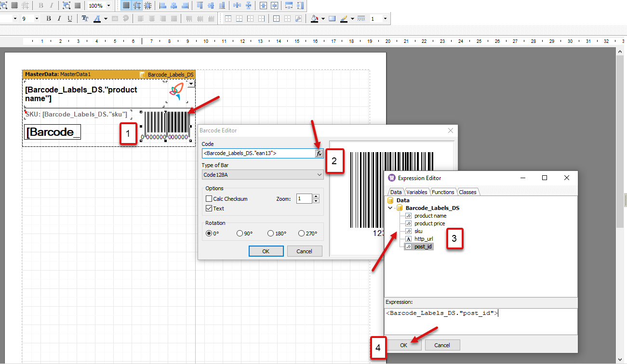
Task: Click align text left icon
Action: tap(141, 19)
